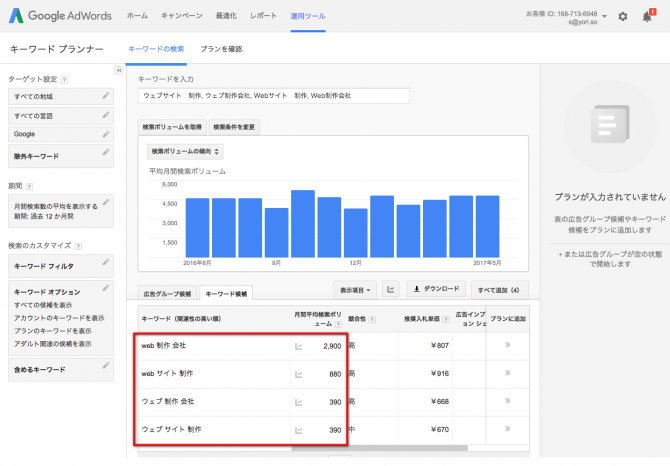
Task: Click the ダウンロード button
Action: point(437,289)
